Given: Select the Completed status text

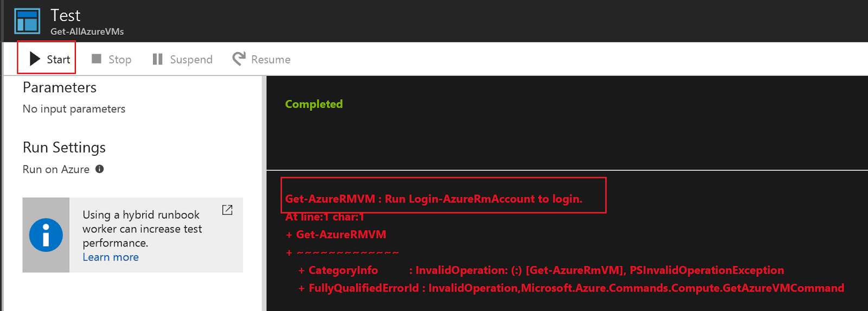Looking at the screenshot, I should point(314,104).
